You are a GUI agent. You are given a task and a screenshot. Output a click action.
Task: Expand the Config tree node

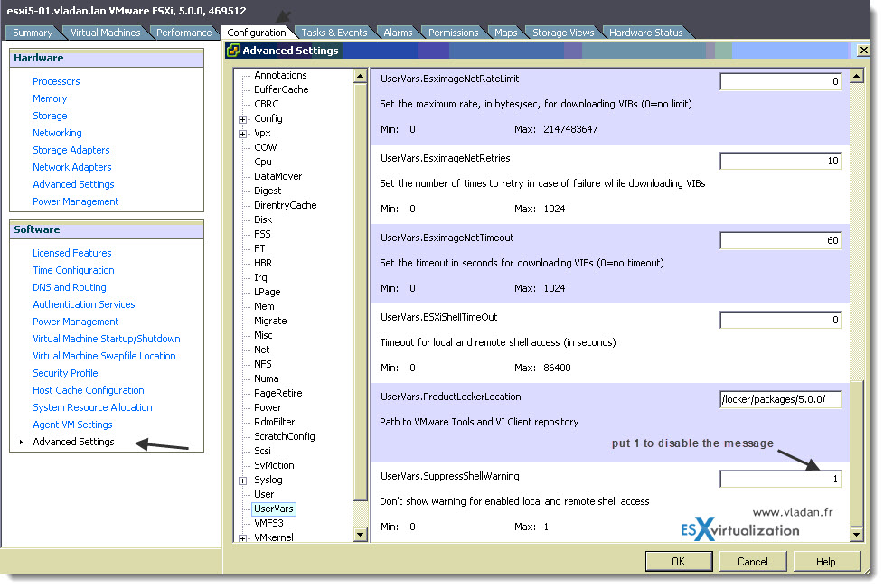(242, 119)
